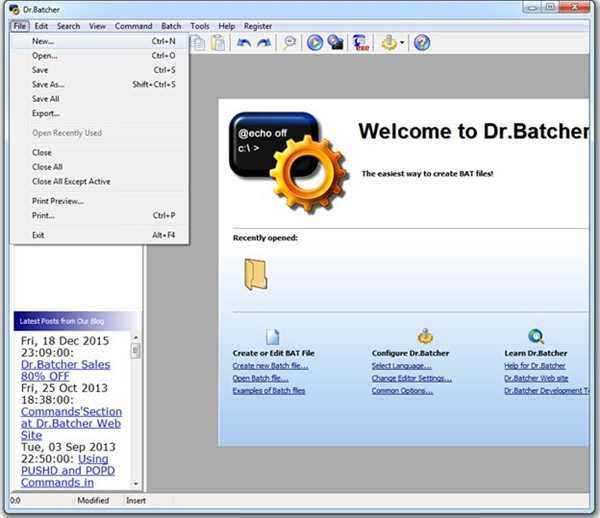Click the Select Language... link
This screenshot has width=600, height=518.
click(401, 366)
